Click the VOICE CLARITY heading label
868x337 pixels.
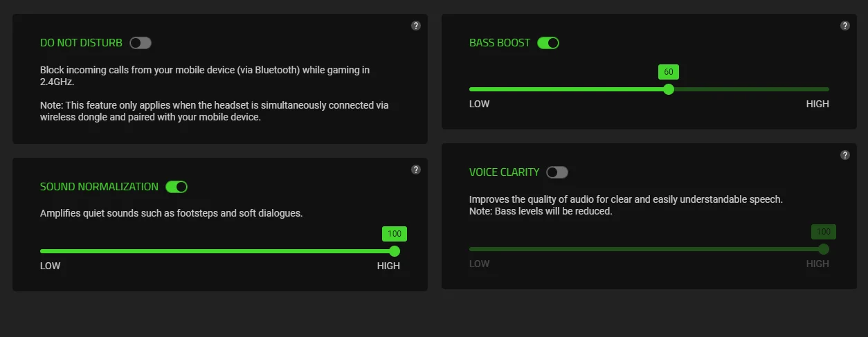coord(503,172)
